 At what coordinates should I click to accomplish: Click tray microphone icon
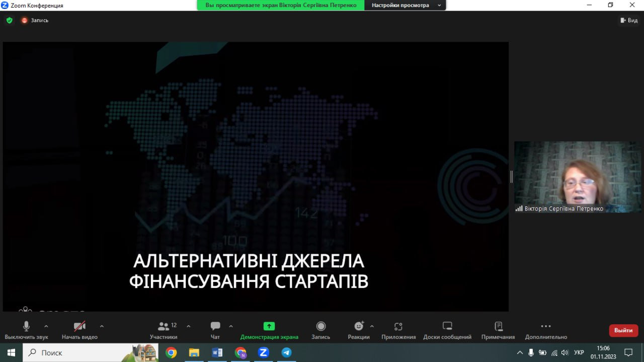pyautogui.click(x=531, y=352)
